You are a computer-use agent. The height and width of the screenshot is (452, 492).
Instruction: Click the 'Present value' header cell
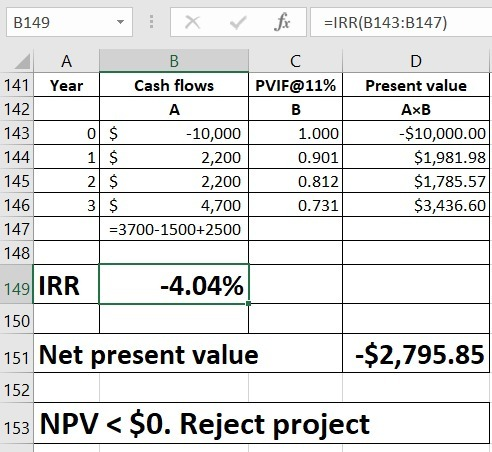coord(416,85)
